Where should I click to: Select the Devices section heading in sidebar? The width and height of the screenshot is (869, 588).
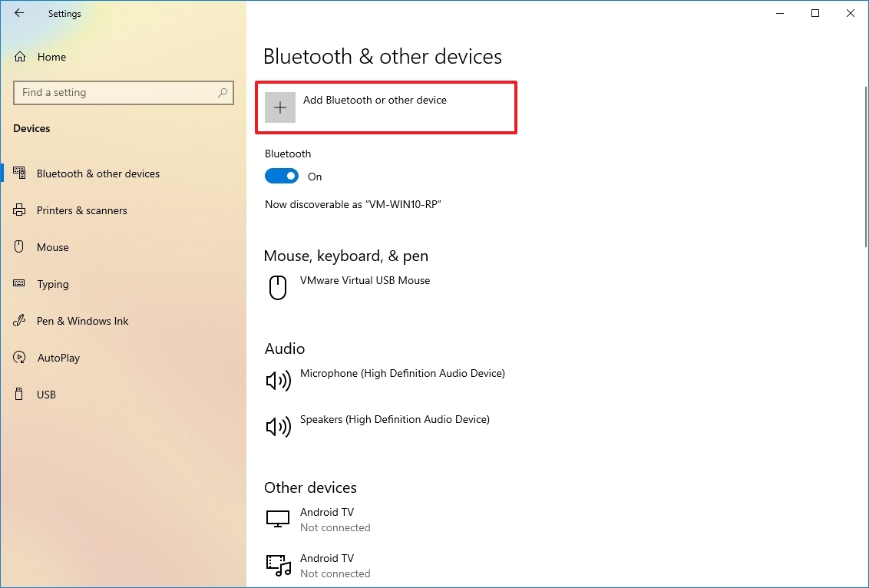point(31,128)
